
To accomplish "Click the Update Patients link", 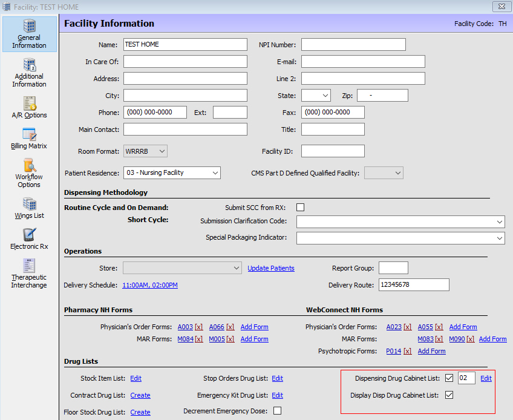I will point(271,268).
